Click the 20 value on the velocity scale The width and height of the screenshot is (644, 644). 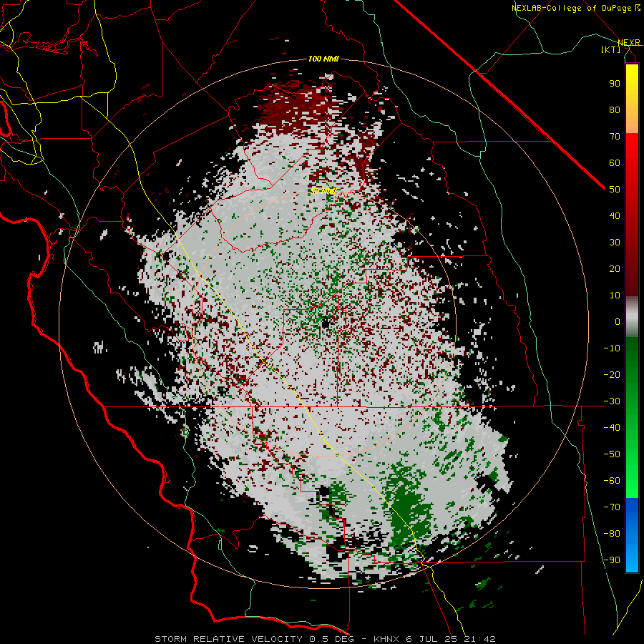pyautogui.click(x=615, y=268)
